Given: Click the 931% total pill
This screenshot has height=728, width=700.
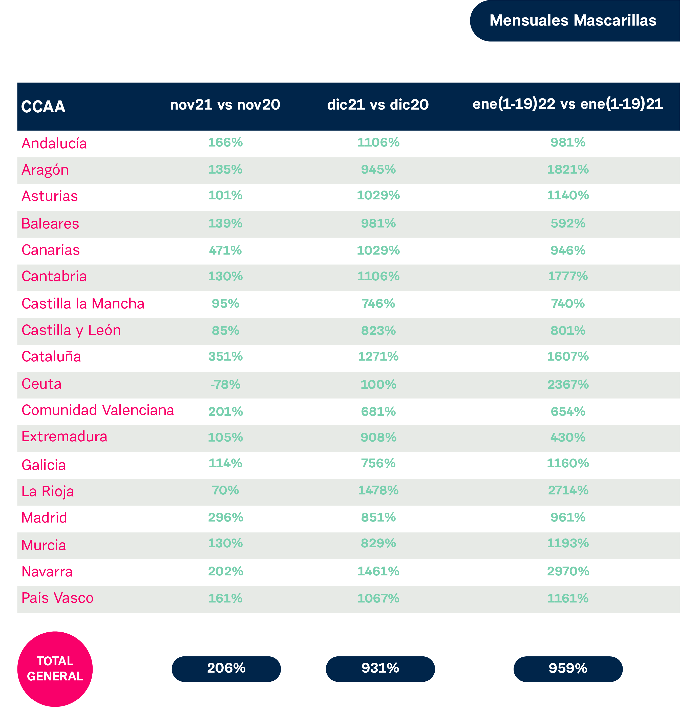Looking at the screenshot, I should tap(380, 669).
